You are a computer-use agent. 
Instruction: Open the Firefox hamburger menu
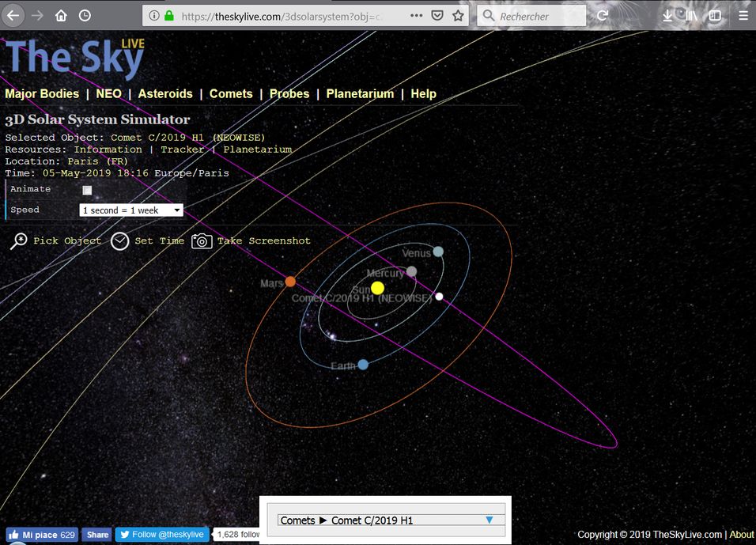click(743, 16)
